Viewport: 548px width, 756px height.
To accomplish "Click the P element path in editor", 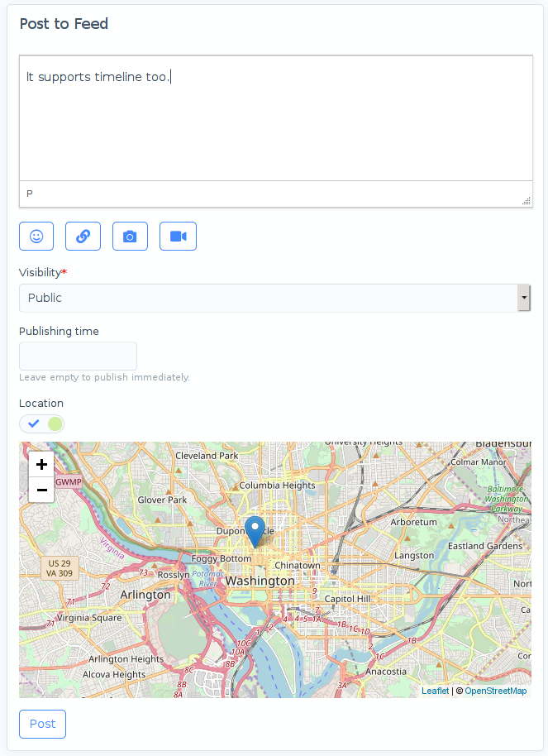I will pyautogui.click(x=30, y=194).
